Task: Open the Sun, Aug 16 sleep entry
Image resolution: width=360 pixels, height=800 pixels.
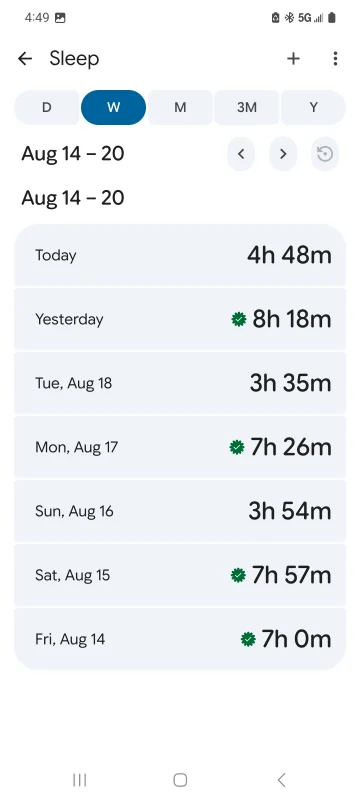Action: pos(180,511)
